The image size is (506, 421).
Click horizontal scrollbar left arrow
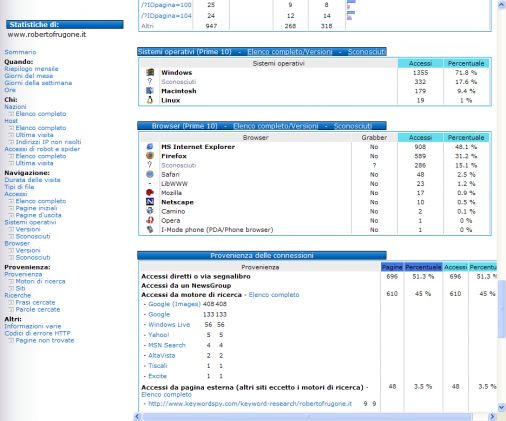pyautogui.click(x=138, y=417)
